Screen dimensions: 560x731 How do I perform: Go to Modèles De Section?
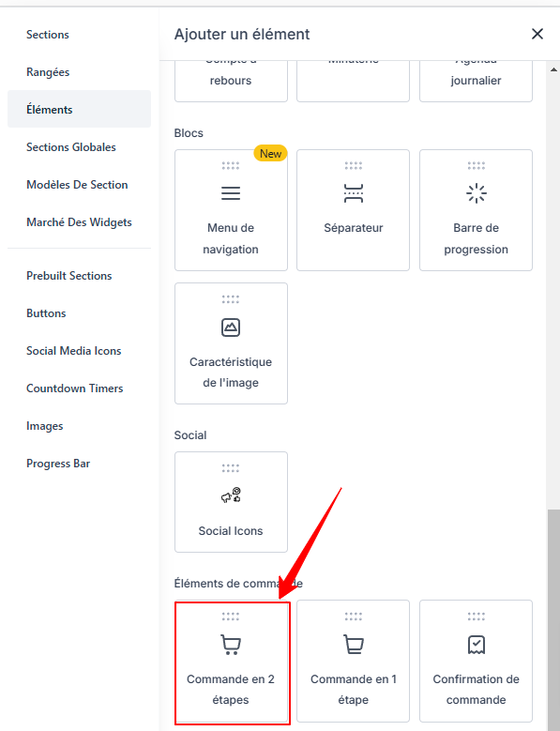[x=77, y=185]
